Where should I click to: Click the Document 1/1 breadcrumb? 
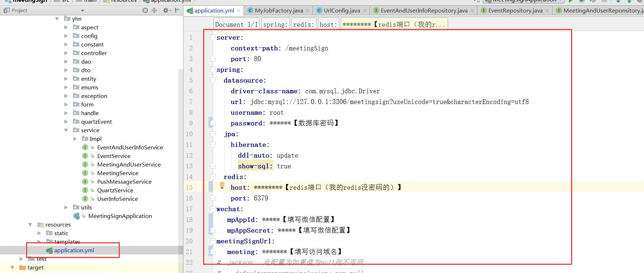point(236,24)
